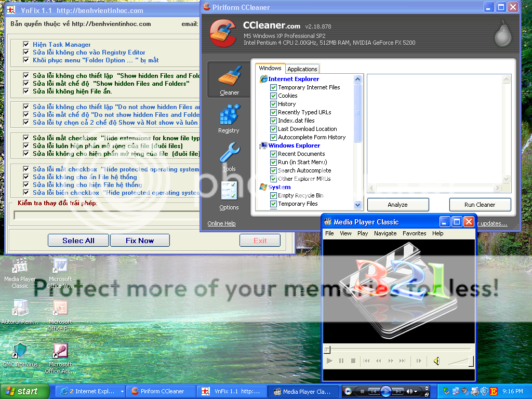Skip to previous track in Media Player Classic
This screenshot has width=532, height=399.
(x=366, y=361)
